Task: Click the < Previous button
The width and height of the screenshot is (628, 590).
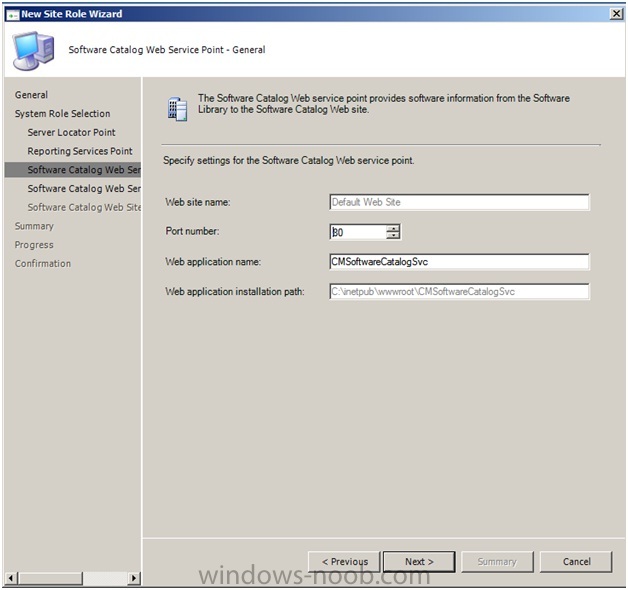Action: (344, 562)
